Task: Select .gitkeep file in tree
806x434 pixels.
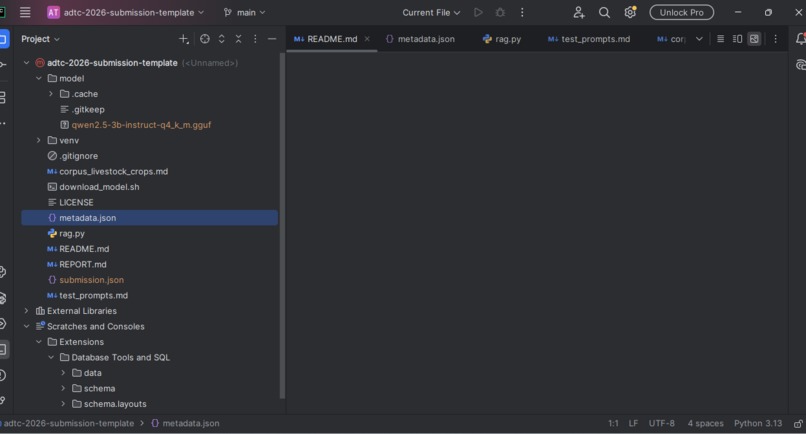Action: click(82, 109)
